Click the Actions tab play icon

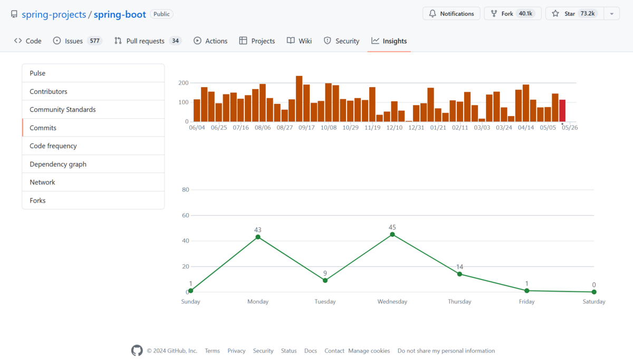(197, 41)
